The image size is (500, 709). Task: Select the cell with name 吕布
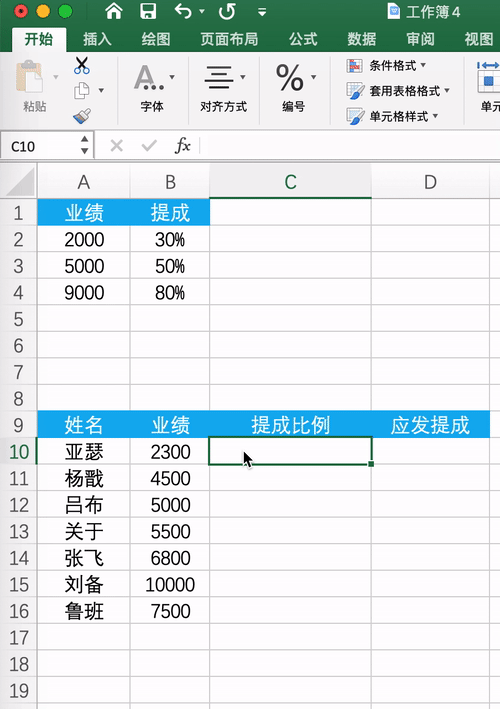point(84,505)
